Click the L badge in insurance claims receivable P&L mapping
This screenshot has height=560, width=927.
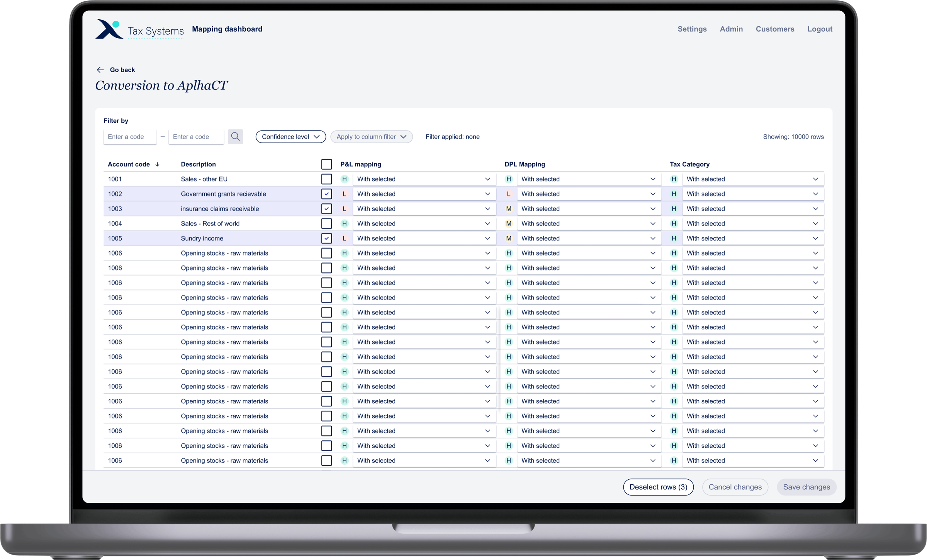tap(345, 209)
